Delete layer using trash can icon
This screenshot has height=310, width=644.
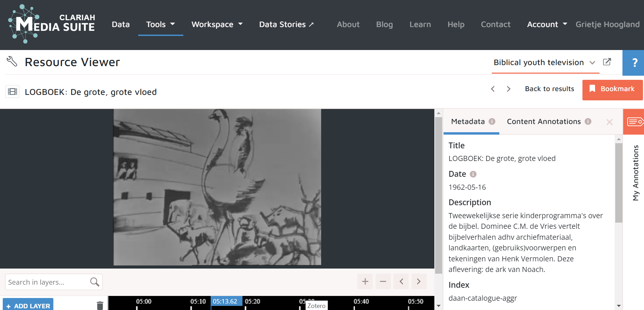(x=100, y=305)
